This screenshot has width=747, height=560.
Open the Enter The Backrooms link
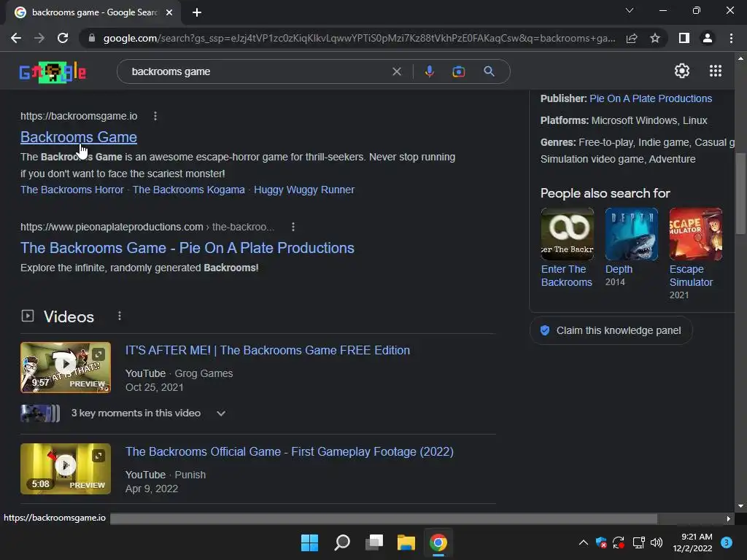[566, 276]
